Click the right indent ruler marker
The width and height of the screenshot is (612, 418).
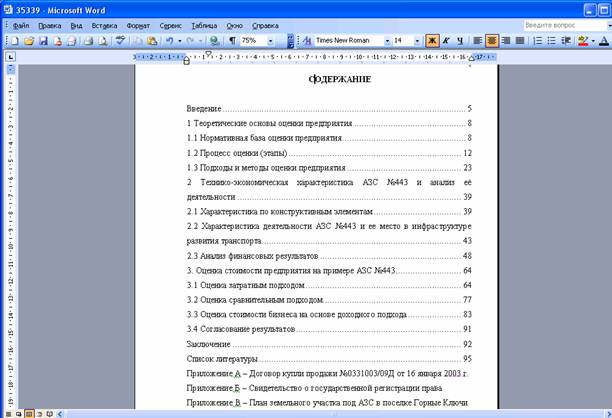[471, 59]
